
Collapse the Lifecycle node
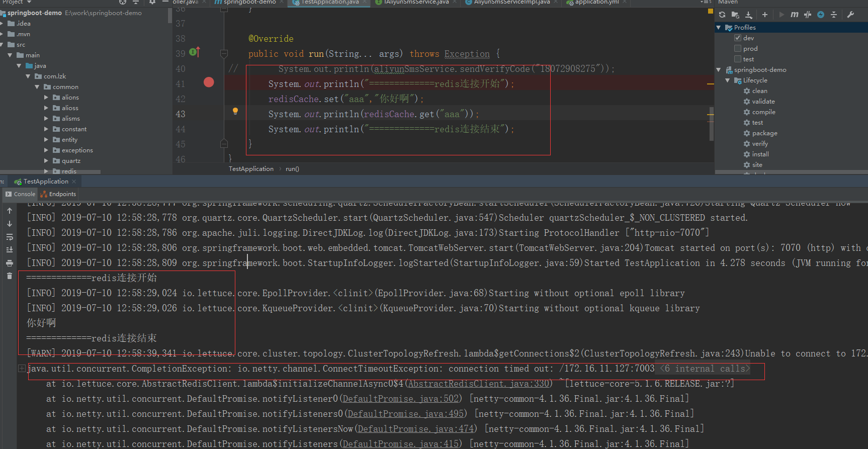[x=728, y=80]
